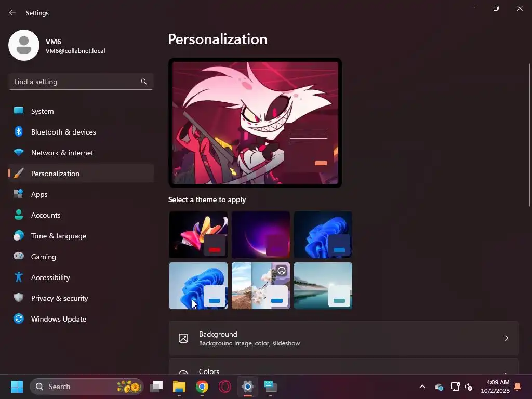Open Apps settings

[81, 194]
